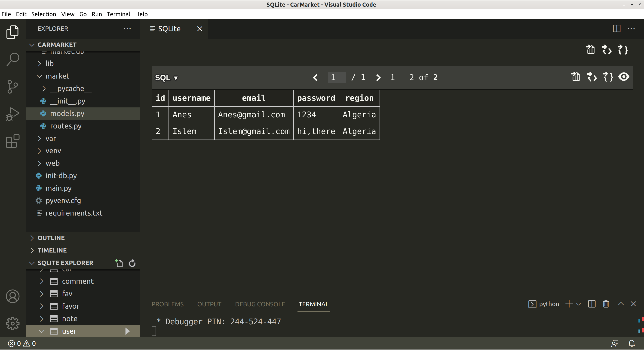The image size is (644, 350).
Task: Open routes.py in the explorer
Action: (x=65, y=126)
